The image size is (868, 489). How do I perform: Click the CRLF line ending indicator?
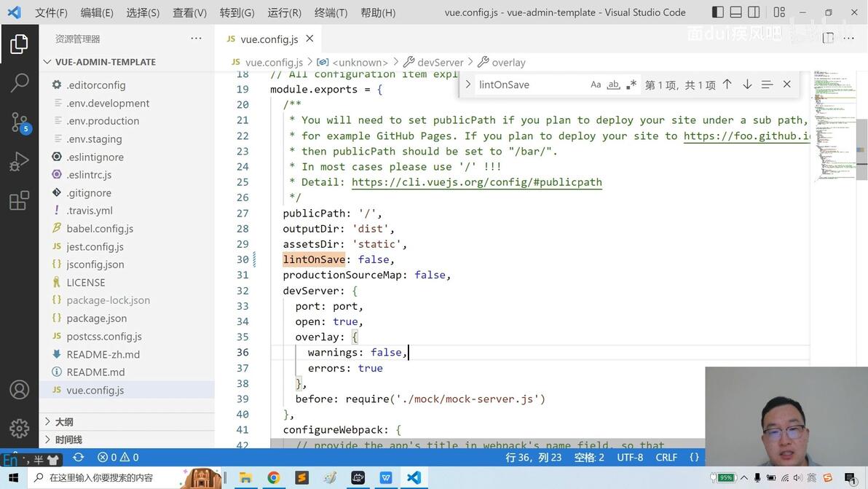pyautogui.click(x=666, y=458)
